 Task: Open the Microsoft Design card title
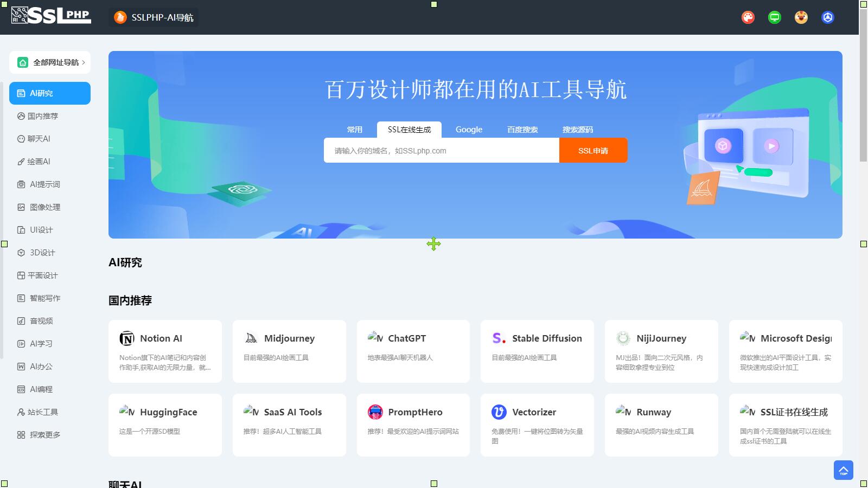[x=796, y=338]
